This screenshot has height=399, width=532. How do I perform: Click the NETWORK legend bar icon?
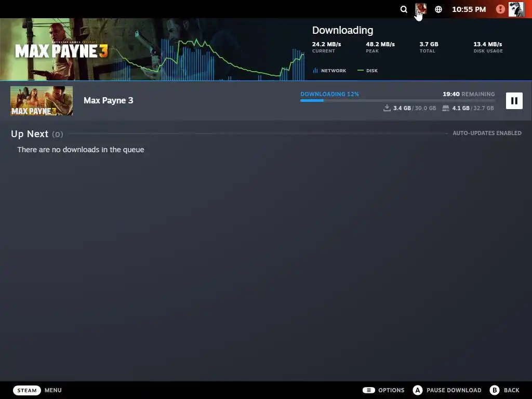pos(315,70)
